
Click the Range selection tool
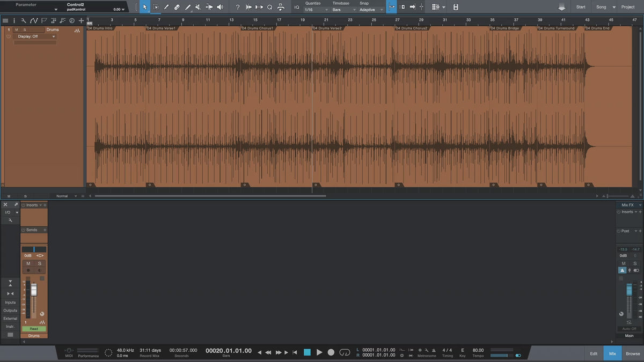[x=156, y=7]
